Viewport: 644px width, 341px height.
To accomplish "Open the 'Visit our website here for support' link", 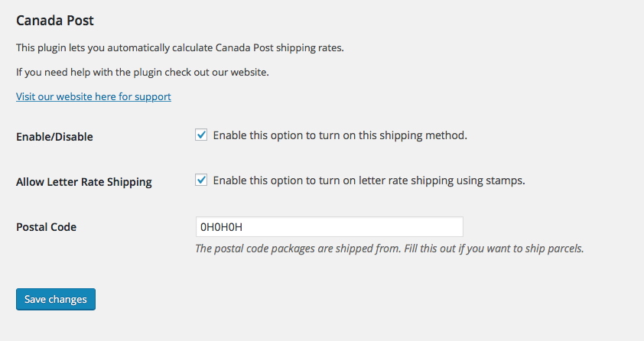I will [93, 97].
